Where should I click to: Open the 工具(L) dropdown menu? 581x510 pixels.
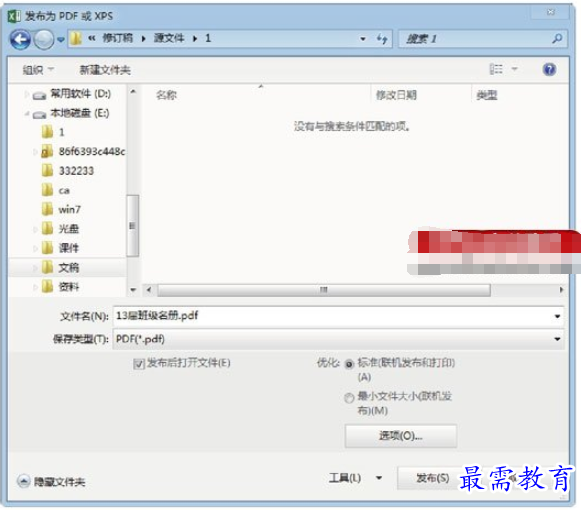(355, 478)
